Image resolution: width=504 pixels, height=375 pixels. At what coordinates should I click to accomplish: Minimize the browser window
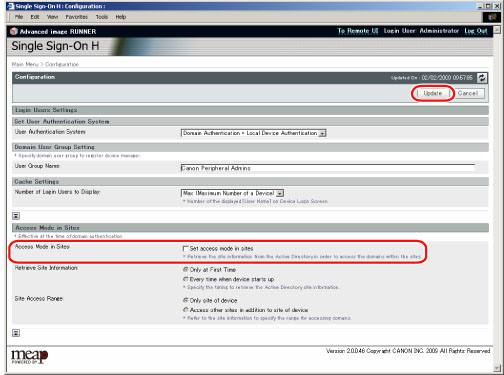[480, 6]
